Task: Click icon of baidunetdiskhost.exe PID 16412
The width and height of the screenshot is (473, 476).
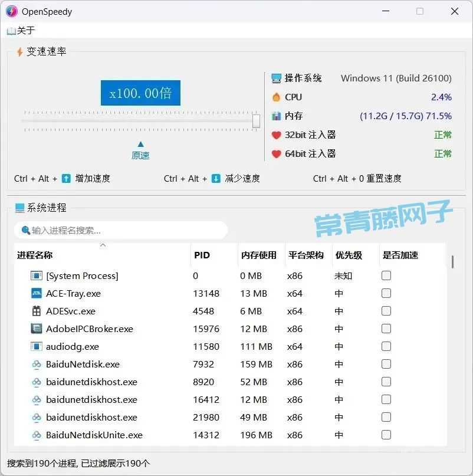Action: pyautogui.click(x=37, y=399)
